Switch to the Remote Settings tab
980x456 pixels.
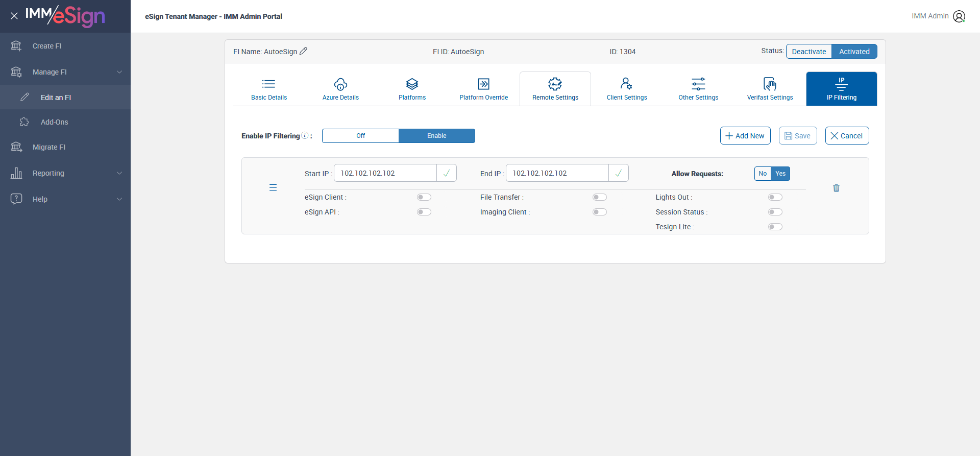555,89
